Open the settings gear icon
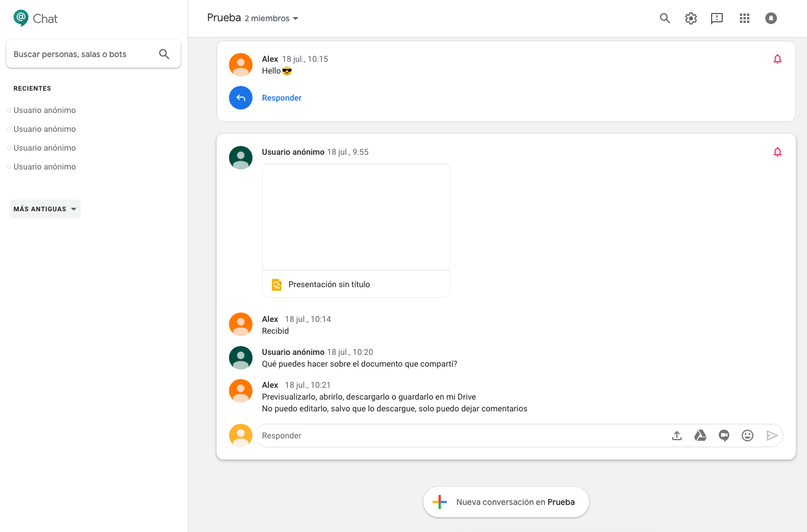 click(x=691, y=18)
